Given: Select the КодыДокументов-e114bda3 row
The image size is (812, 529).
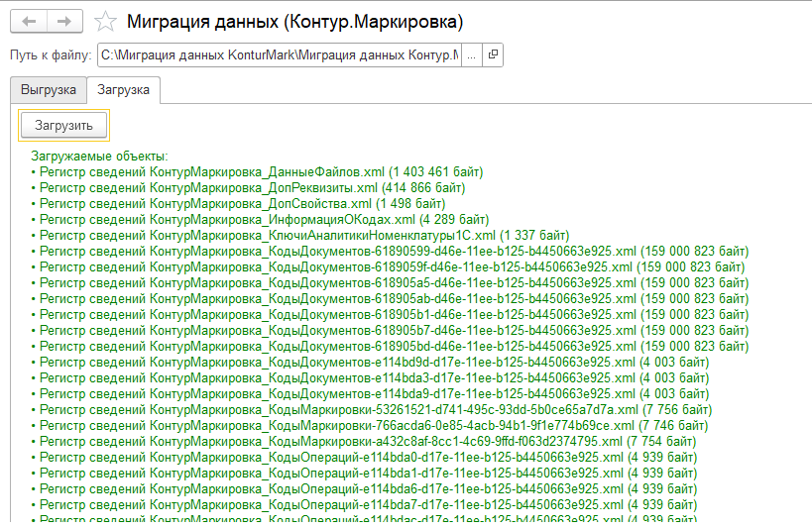Looking at the screenshot, I should pos(370,378).
